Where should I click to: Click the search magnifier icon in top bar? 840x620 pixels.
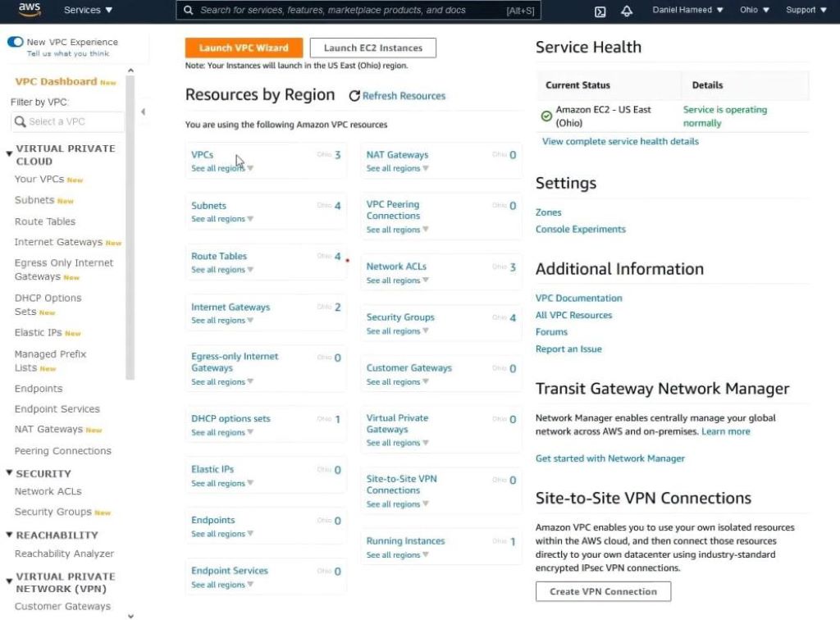pos(189,10)
